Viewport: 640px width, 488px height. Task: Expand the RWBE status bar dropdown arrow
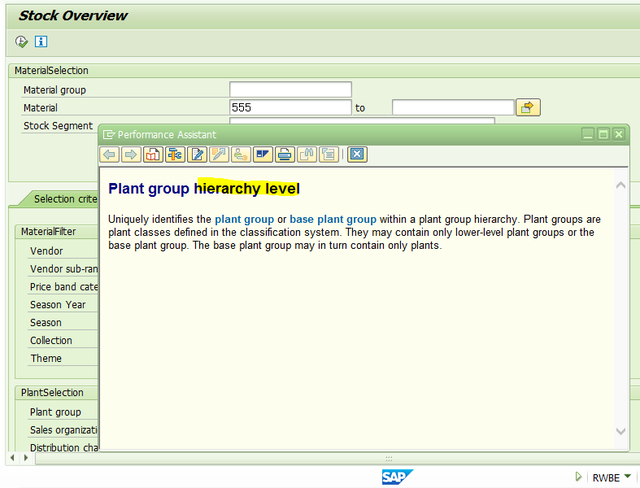click(628, 476)
